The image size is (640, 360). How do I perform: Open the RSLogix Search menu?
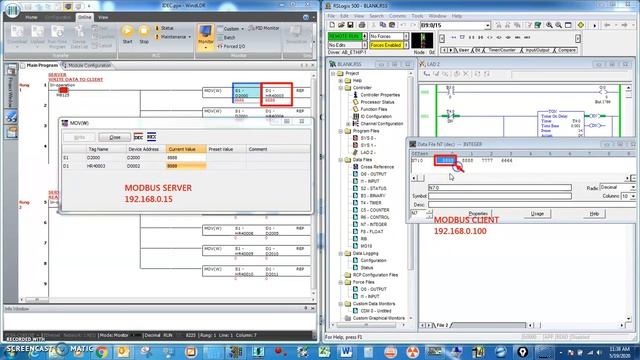376,16
